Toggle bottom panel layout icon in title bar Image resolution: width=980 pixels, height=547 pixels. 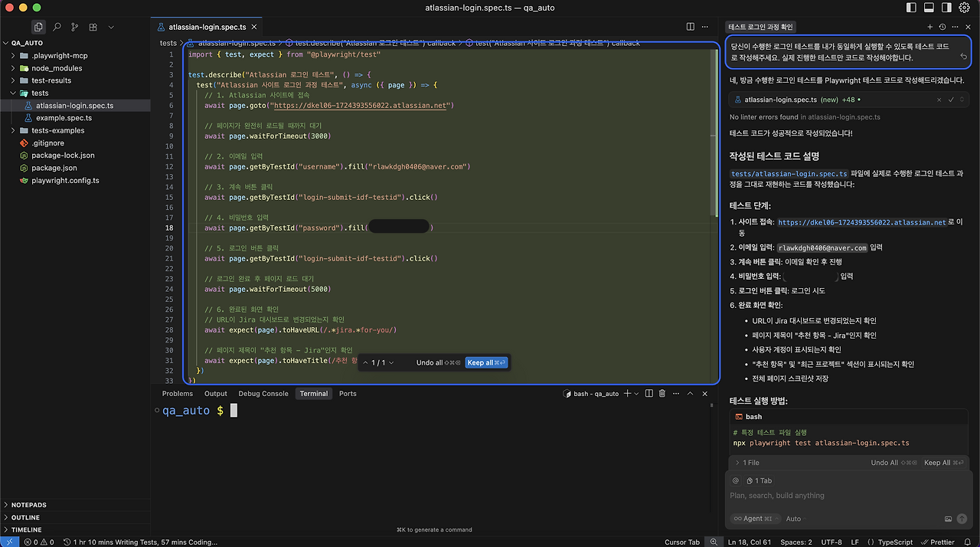[929, 8]
